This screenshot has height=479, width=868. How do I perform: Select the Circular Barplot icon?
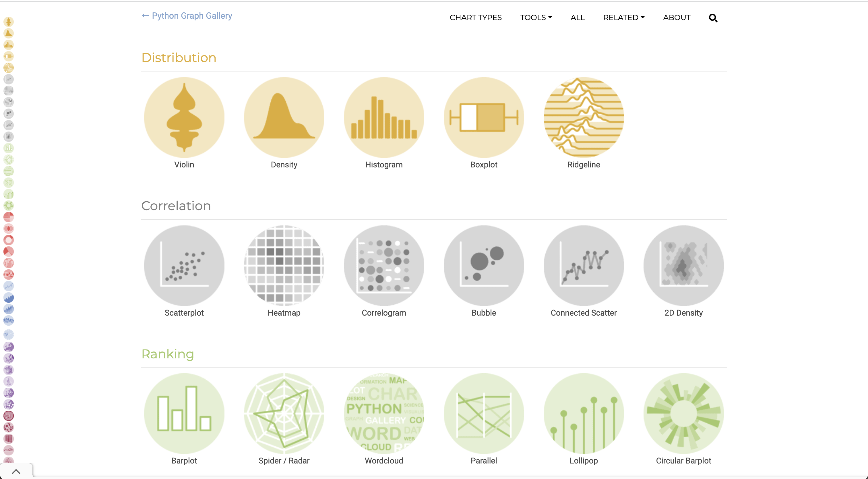684,413
